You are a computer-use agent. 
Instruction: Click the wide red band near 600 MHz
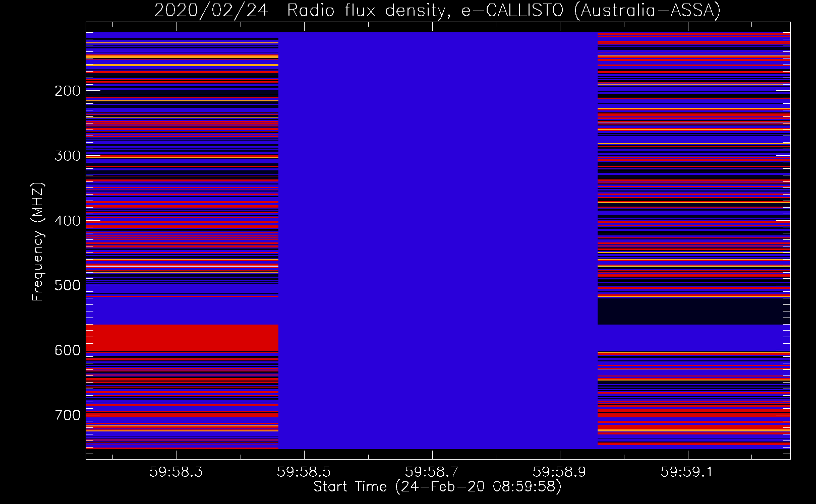[182, 338]
